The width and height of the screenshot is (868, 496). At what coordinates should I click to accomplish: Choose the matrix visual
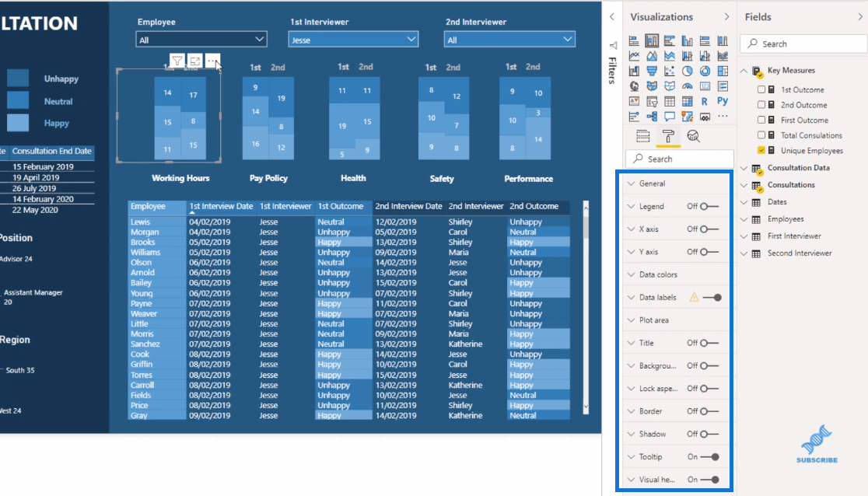pos(687,101)
